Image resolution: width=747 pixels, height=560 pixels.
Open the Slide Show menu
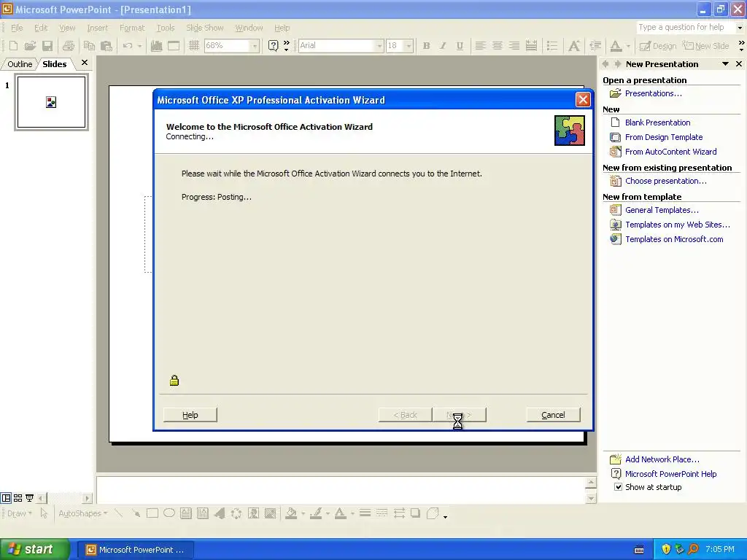click(205, 28)
